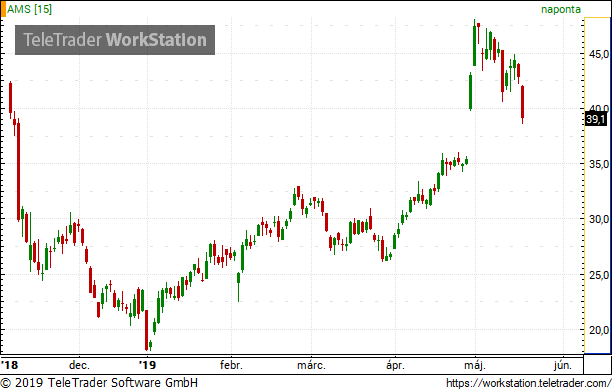This screenshot has width=612, height=392.
Task: Click the orange marker beside AMS
Action: point(3,9)
